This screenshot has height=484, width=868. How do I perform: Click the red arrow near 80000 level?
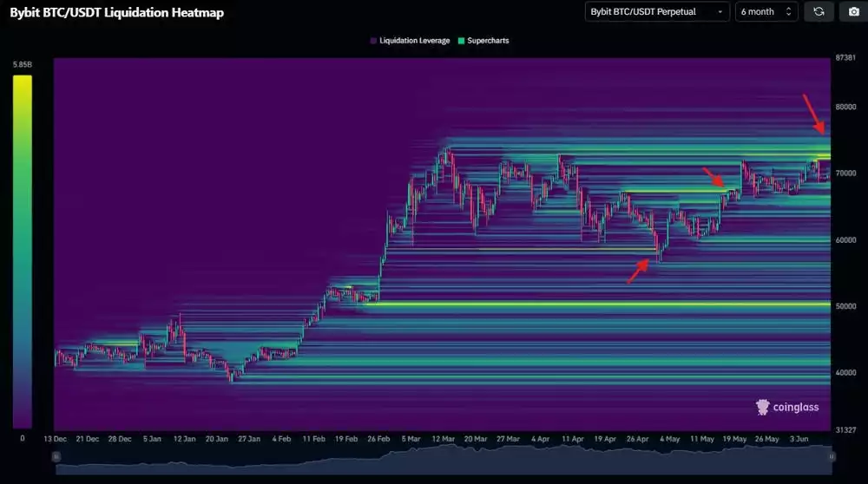coord(814,115)
